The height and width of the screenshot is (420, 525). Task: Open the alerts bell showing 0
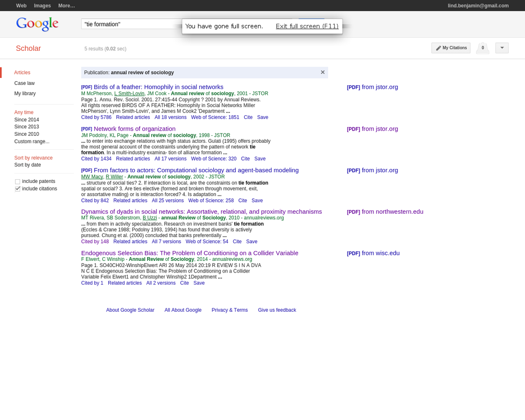483,48
